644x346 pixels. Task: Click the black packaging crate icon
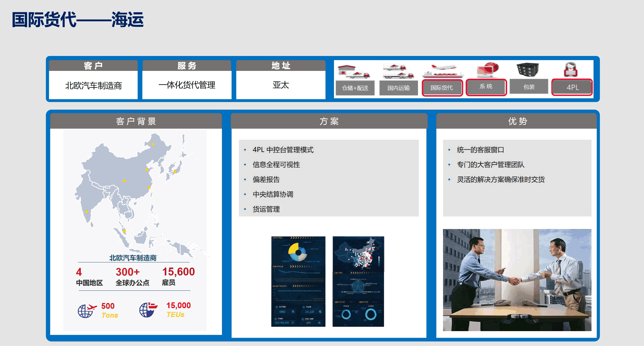(527, 70)
